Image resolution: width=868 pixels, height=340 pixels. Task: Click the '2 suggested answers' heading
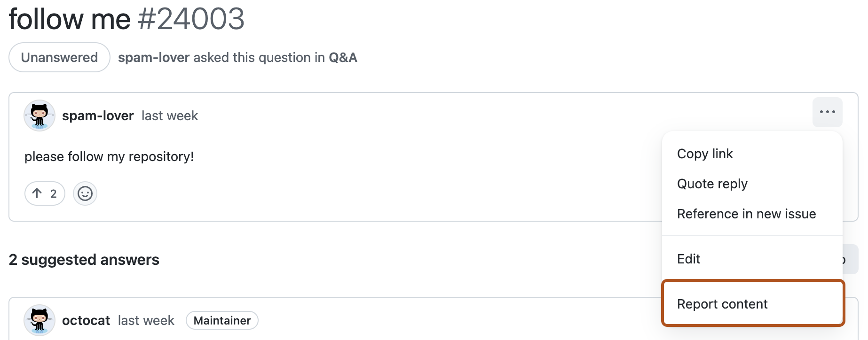coord(84,260)
